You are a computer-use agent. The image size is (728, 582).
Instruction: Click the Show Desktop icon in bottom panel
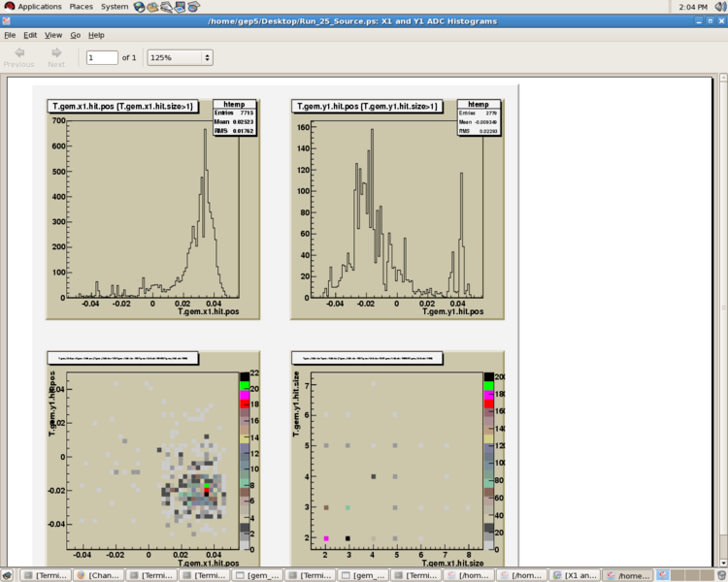point(7,575)
